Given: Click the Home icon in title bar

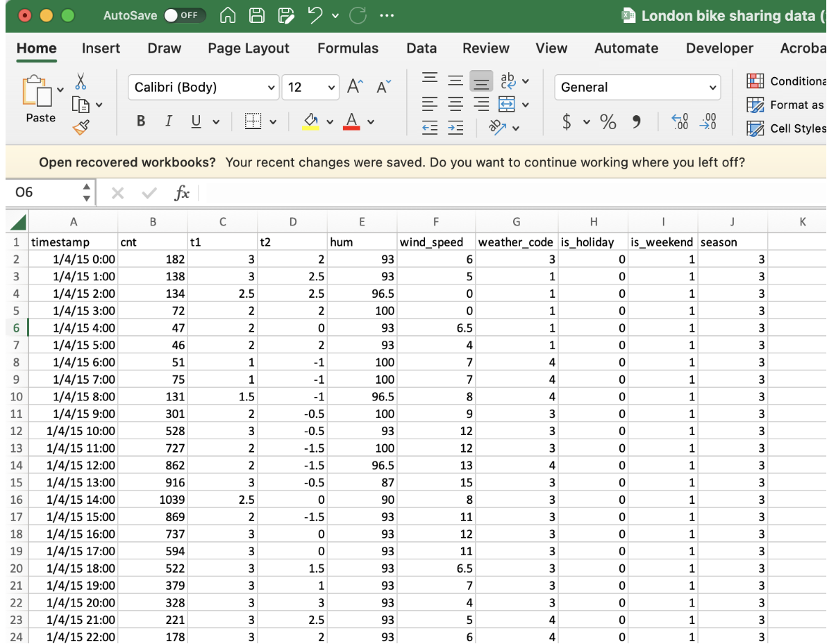Looking at the screenshot, I should [x=228, y=15].
